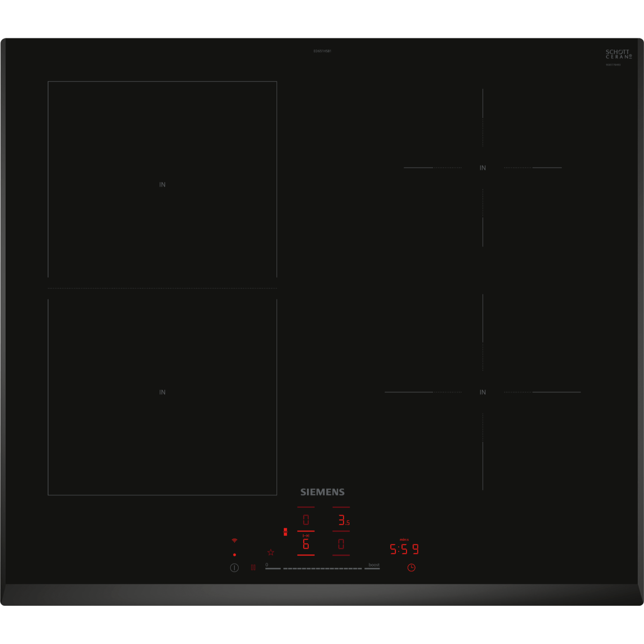Viewport: 644px width, 644px height.
Task: Tap the flex zone combine symbol
Action: tap(286, 532)
